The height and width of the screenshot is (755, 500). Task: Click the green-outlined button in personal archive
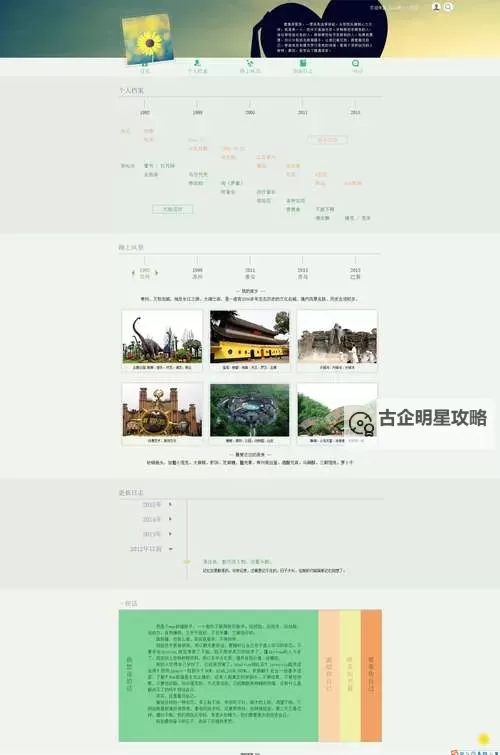[172, 209]
